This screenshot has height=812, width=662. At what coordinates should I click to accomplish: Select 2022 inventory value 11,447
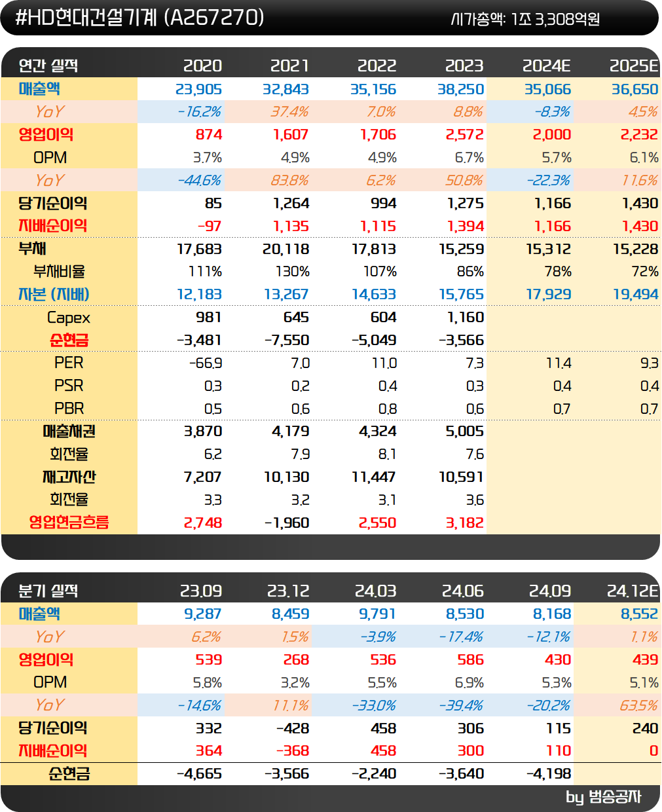tap(374, 477)
